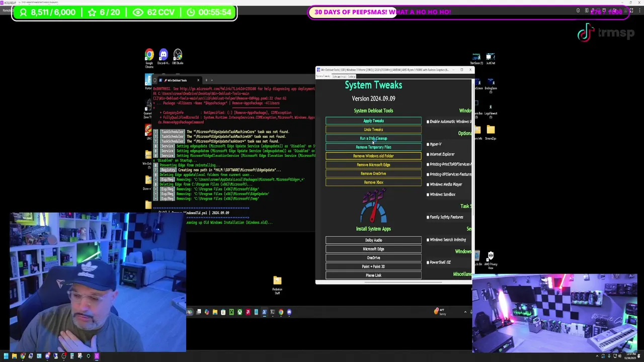Click Remove Windows.old Folder button

coord(373,156)
